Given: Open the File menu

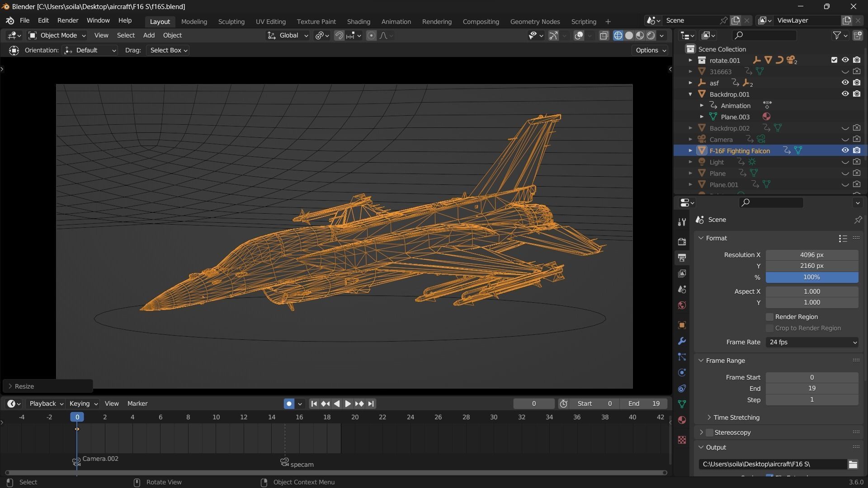Looking at the screenshot, I should (x=24, y=21).
